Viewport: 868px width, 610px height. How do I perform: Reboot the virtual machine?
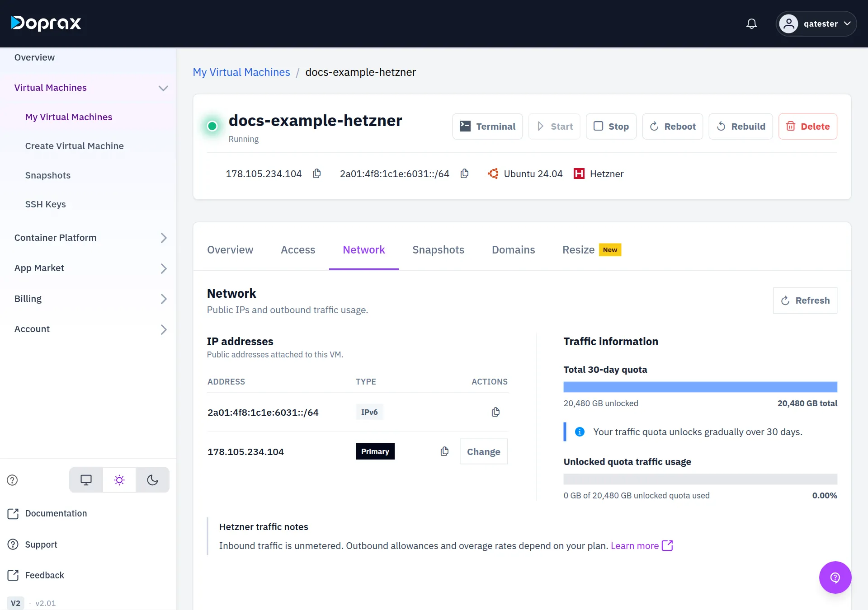pyautogui.click(x=672, y=127)
